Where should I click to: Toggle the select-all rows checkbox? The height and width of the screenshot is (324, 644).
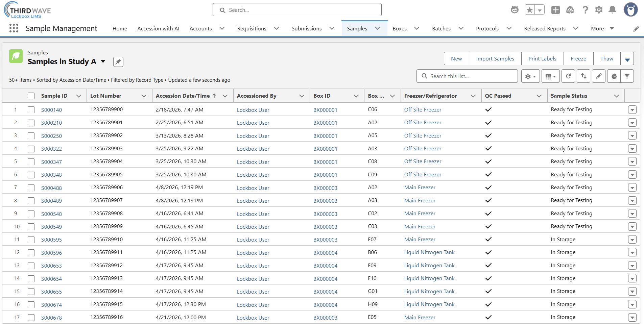tap(31, 96)
